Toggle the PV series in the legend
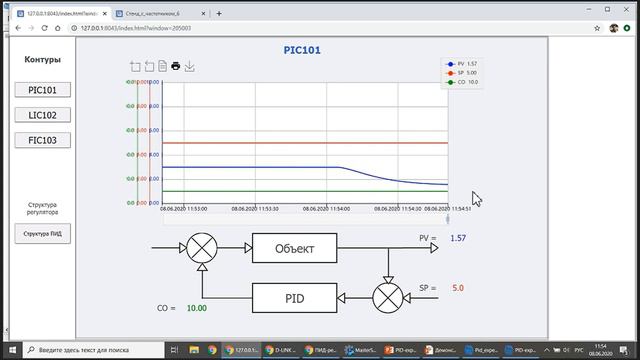The height and width of the screenshot is (360, 640). pos(462,64)
